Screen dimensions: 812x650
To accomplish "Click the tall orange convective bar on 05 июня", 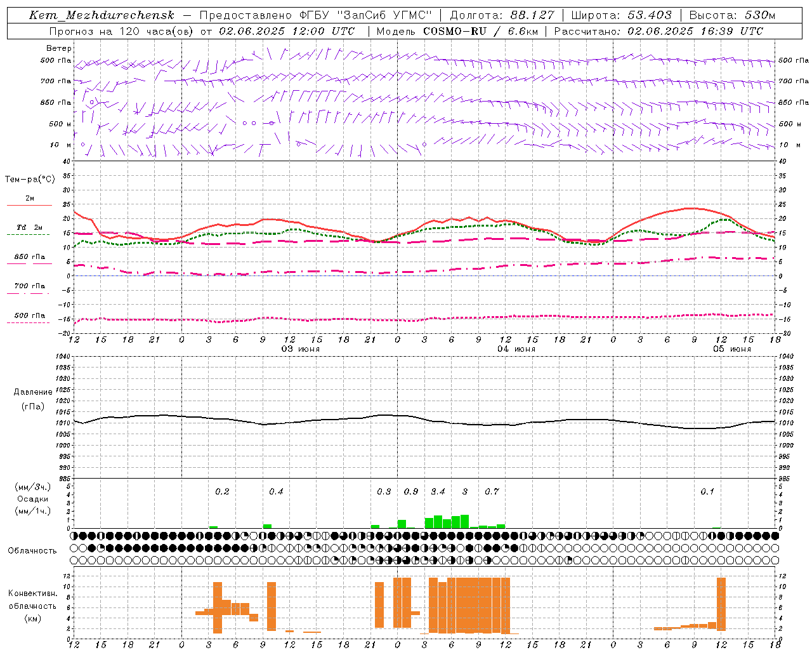I will [x=721, y=604].
